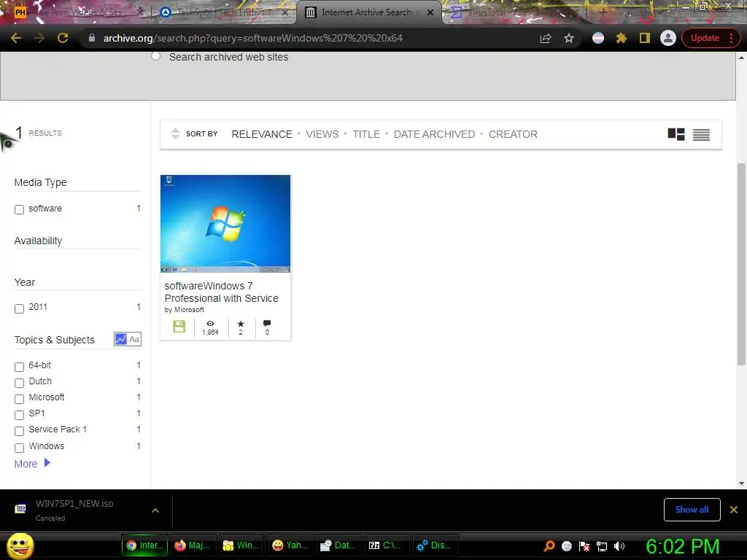Click the reviews comment count
Screen dimensions: 747x560
267,327
